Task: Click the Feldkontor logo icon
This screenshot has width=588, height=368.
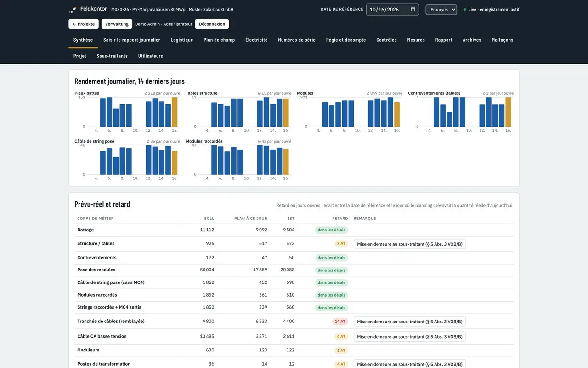Action: (x=72, y=10)
